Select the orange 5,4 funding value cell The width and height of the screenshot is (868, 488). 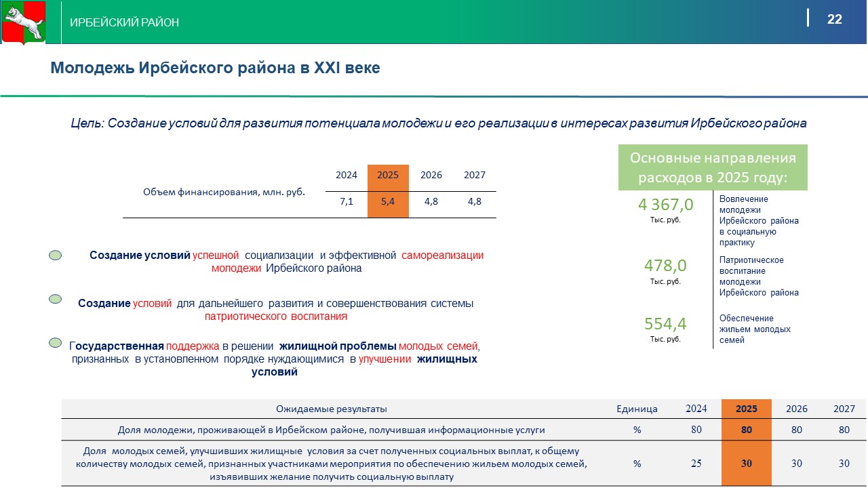388,201
